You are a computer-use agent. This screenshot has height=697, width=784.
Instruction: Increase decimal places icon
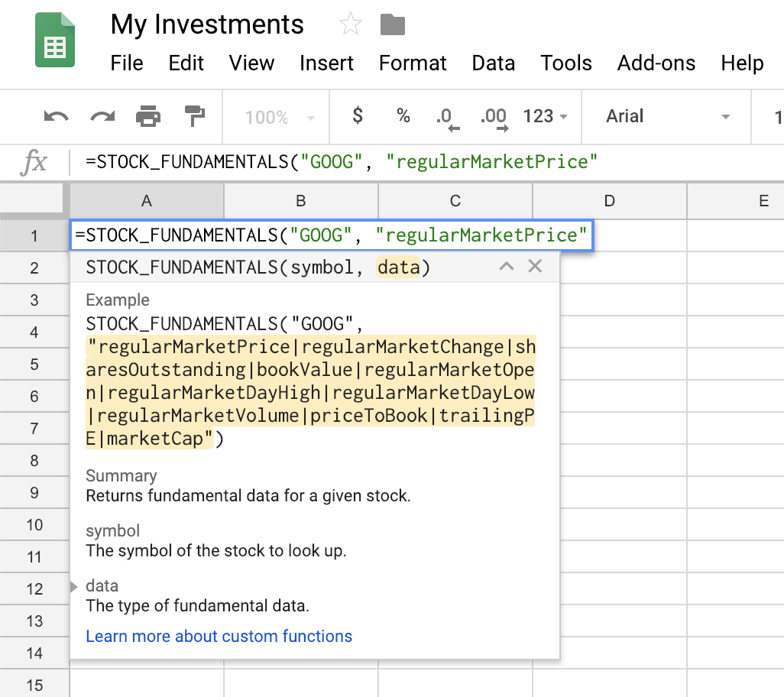[x=494, y=119]
